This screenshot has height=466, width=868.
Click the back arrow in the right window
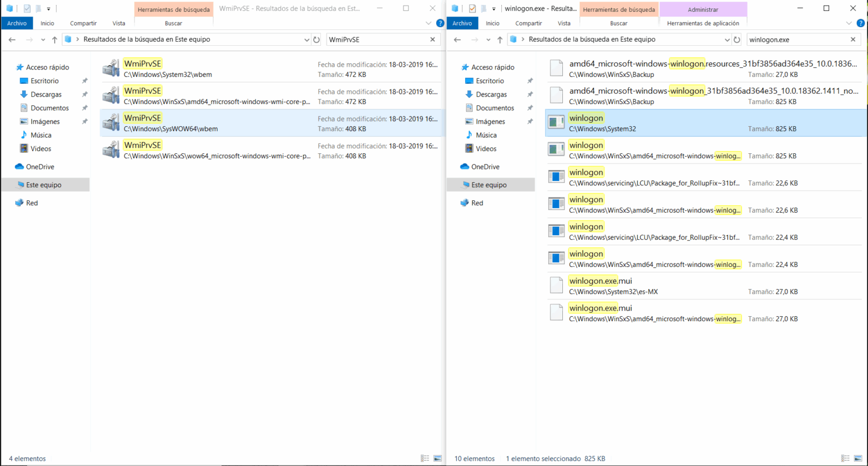pos(457,39)
